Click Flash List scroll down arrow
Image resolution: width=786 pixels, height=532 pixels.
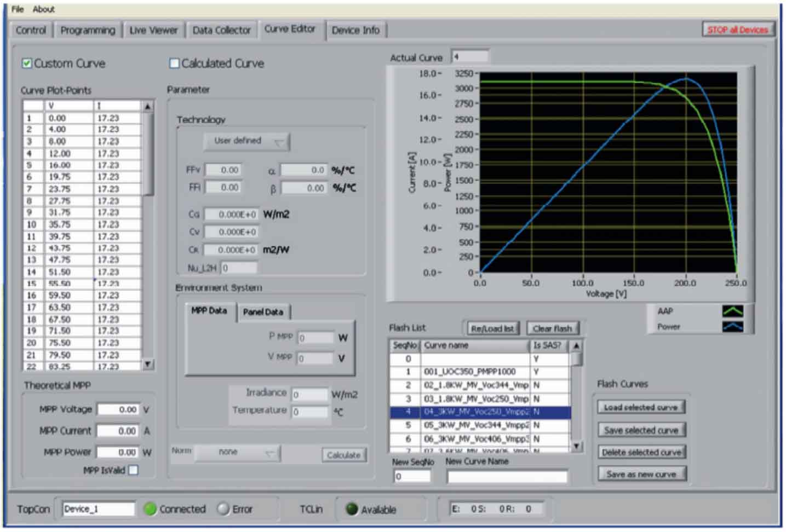pos(576,446)
